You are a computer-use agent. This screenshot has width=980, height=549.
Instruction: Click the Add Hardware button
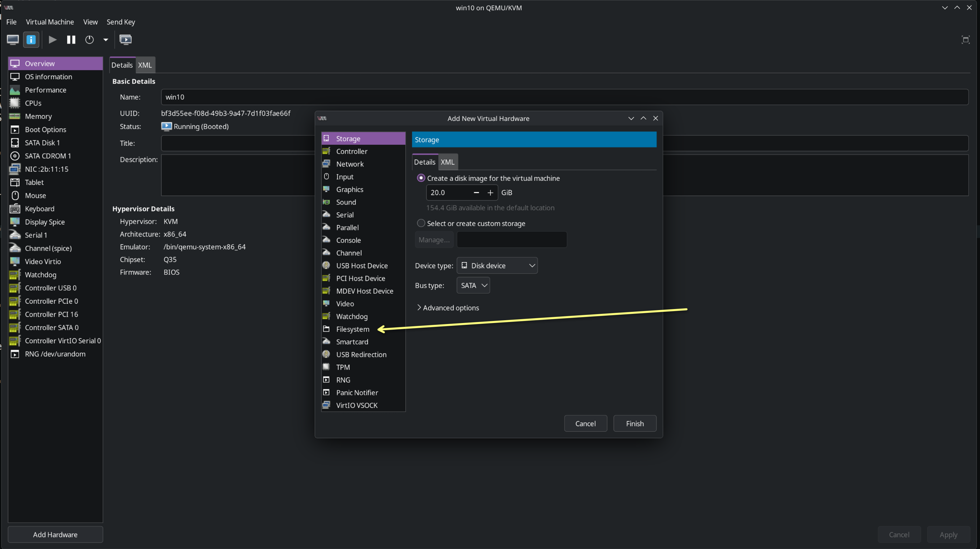55,534
